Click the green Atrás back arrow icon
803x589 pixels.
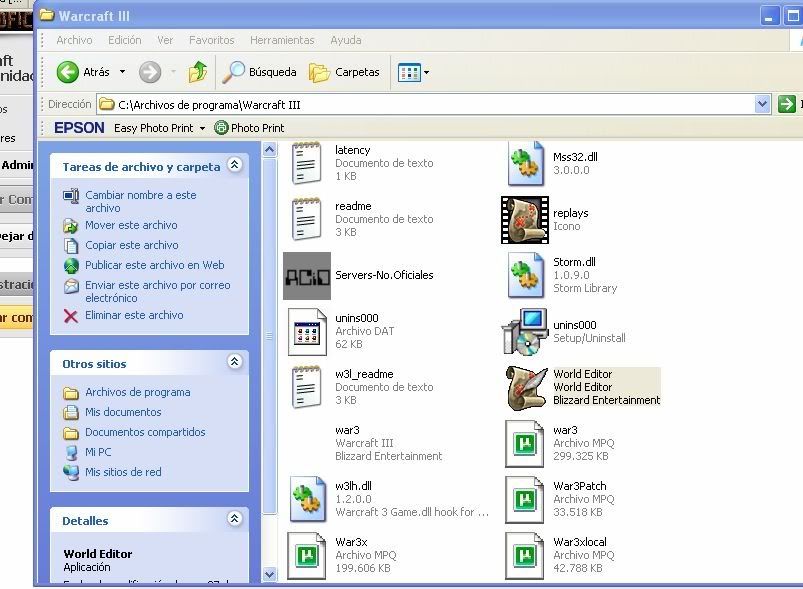(68, 72)
